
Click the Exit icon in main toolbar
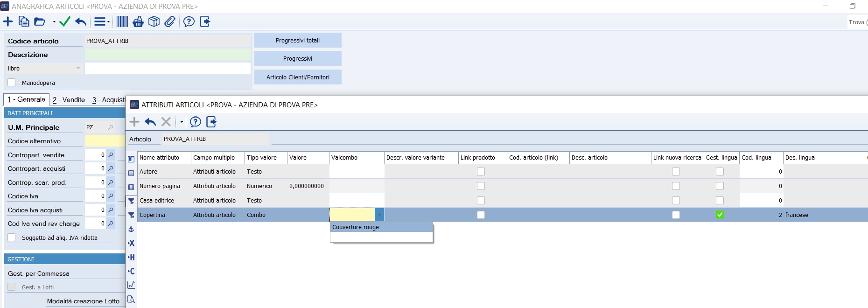tap(205, 21)
